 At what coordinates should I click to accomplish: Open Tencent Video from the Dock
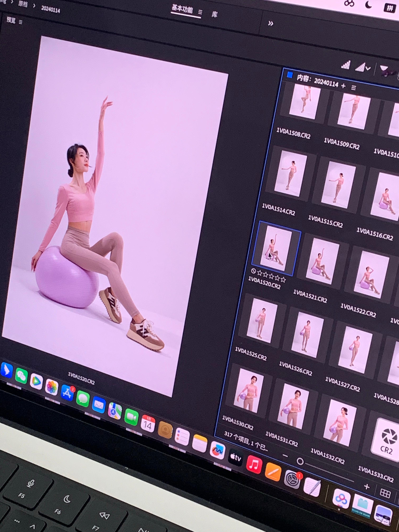[x=36, y=381]
